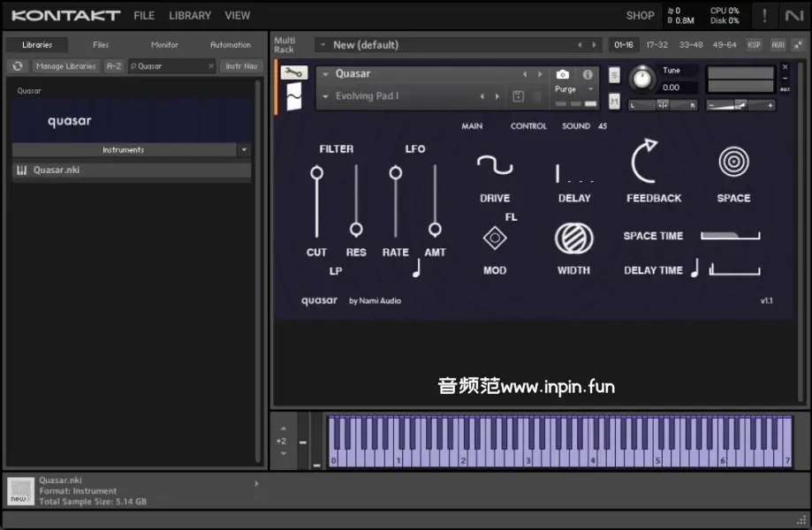Toggle the KSP button in rack header

(x=754, y=45)
